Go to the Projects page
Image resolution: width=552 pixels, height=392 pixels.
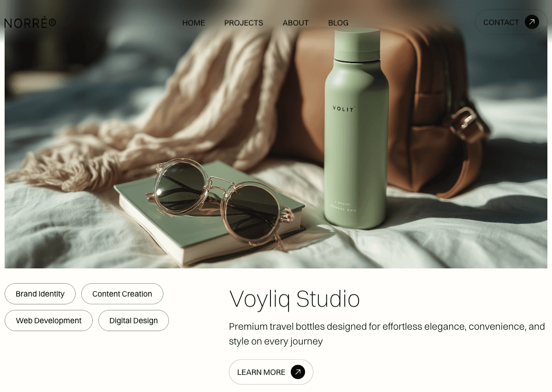(x=244, y=23)
